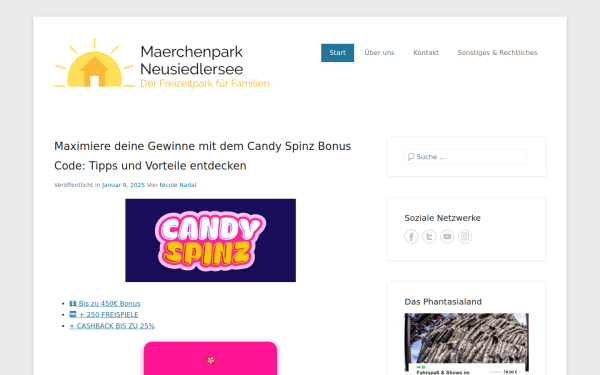This screenshot has width=600, height=375.
Task: Open Sonstiges & Rechtliches menu item
Action: [x=497, y=53]
